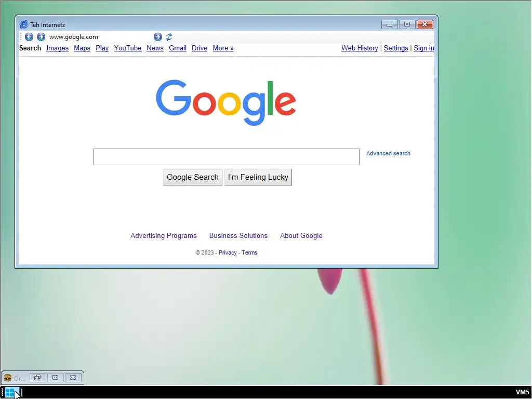532x399 pixels.
Task: Click the refresh page icon
Action: pos(169,37)
